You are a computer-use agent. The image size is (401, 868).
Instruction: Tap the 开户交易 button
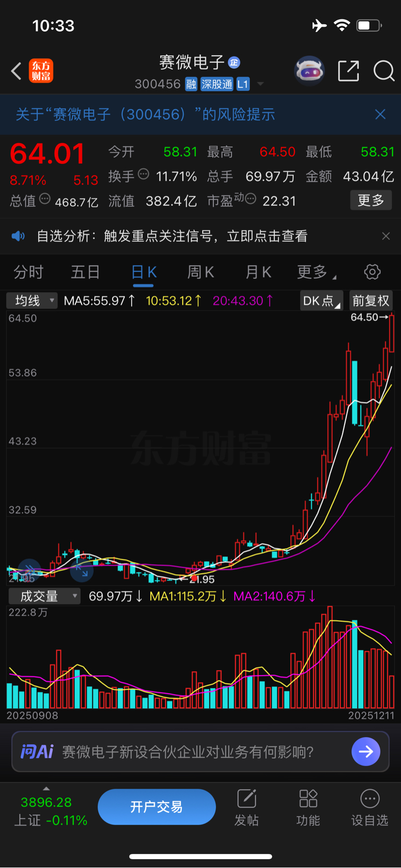click(157, 807)
